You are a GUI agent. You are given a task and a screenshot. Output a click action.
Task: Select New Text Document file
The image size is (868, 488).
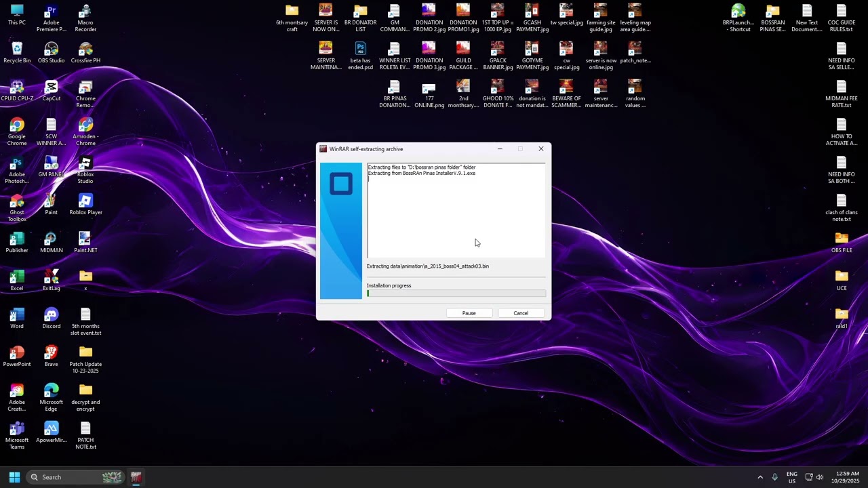point(807,18)
